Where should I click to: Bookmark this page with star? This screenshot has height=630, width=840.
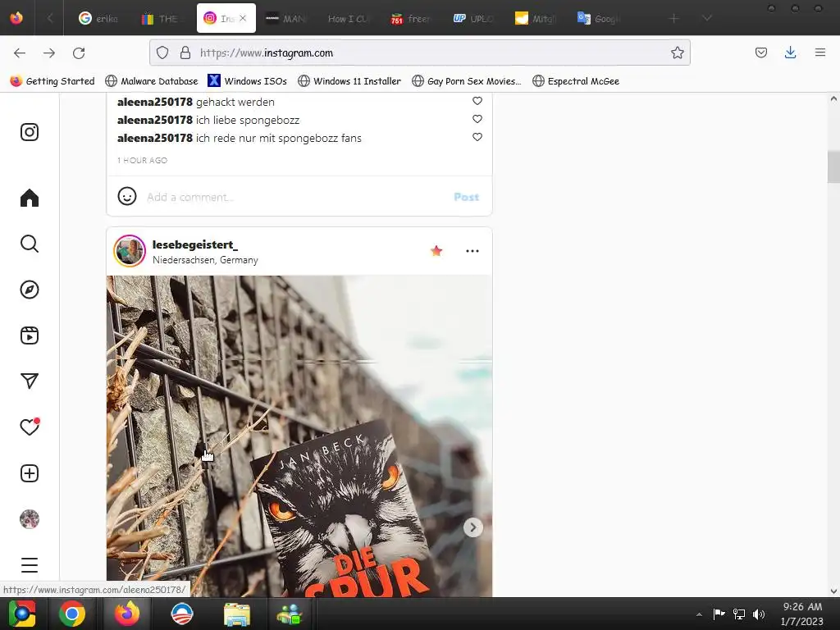[x=677, y=52]
